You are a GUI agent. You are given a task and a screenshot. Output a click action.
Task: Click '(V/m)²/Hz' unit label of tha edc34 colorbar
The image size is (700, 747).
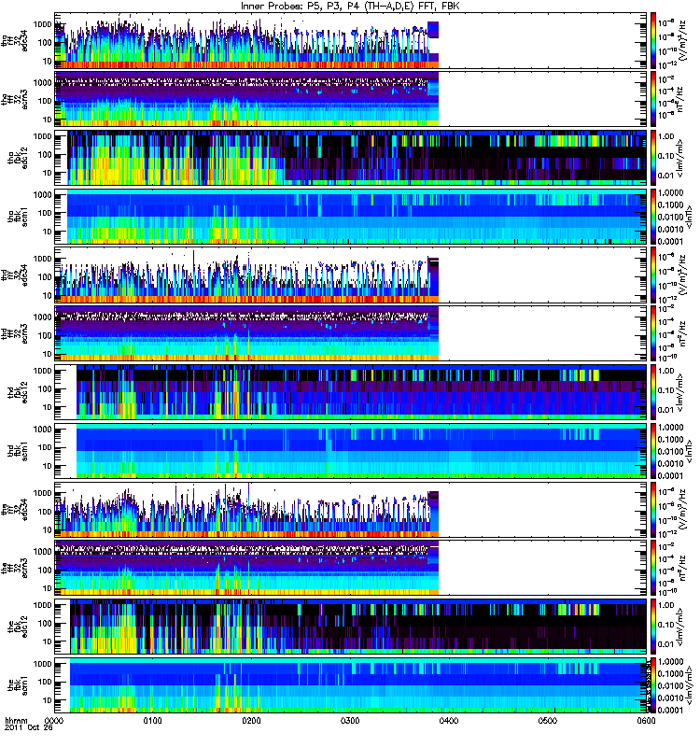tap(683, 40)
